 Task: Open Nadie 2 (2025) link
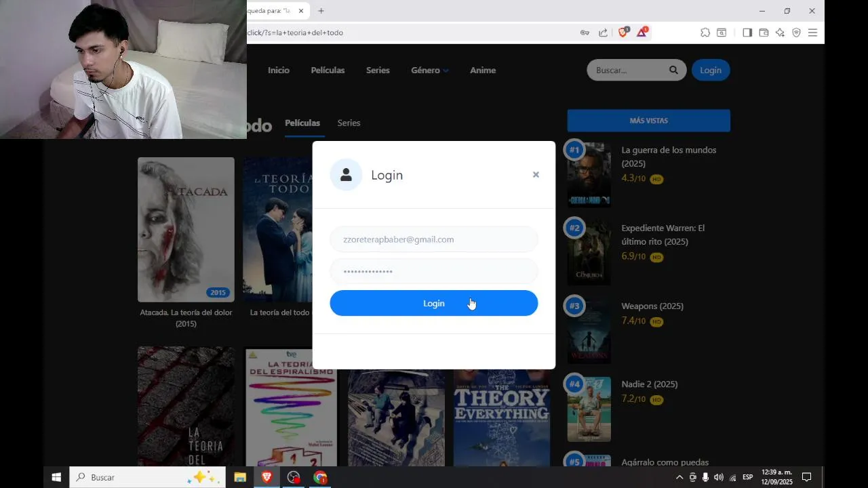click(650, 384)
